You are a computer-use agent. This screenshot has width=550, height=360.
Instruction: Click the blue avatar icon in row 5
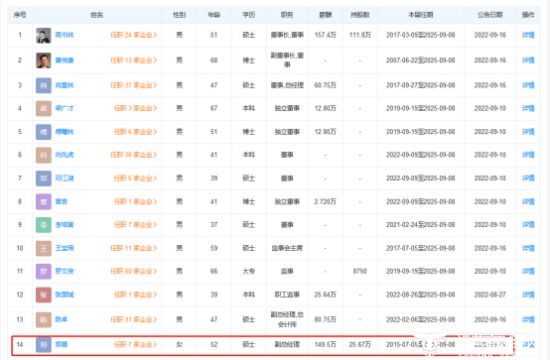pyautogui.click(x=43, y=132)
